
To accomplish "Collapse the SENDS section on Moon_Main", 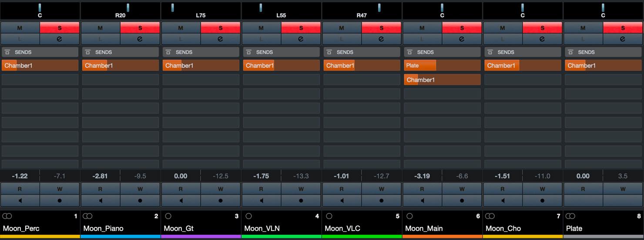I will [x=443, y=52].
